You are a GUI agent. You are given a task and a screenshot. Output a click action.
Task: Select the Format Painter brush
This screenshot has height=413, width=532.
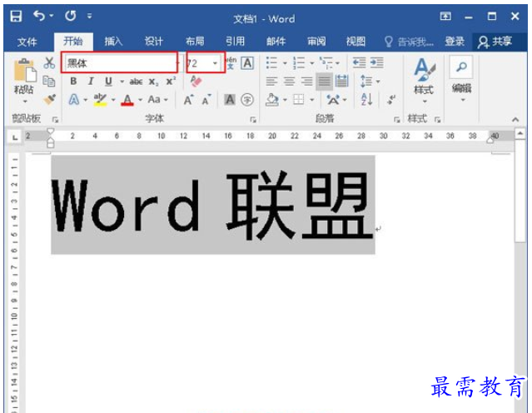[49, 100]
